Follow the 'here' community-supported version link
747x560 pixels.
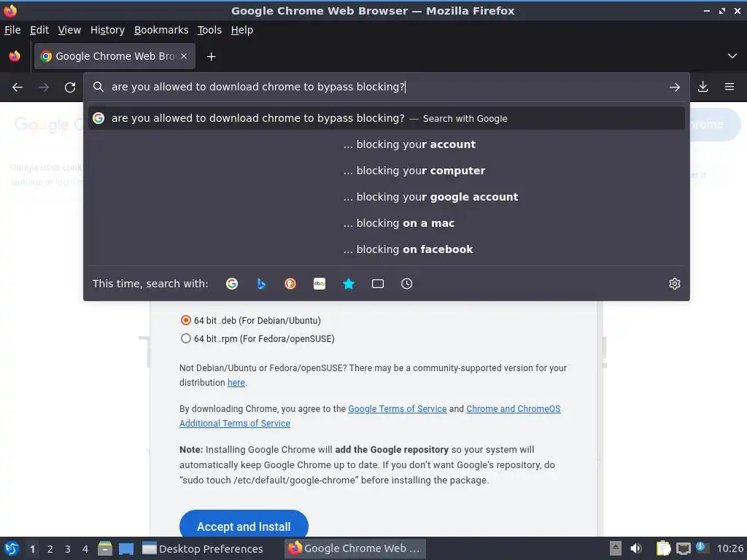coord(236,382)
